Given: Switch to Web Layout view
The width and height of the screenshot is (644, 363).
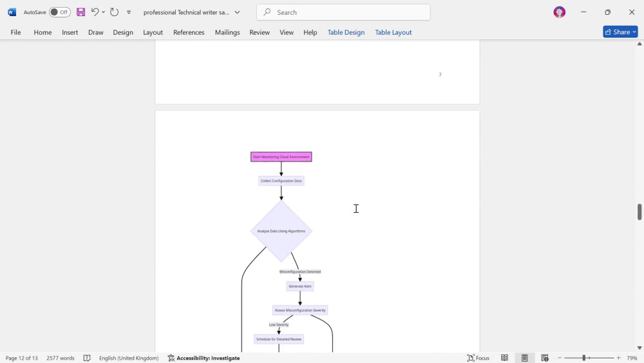Looking at the screenshot, I should click(545, 358).
